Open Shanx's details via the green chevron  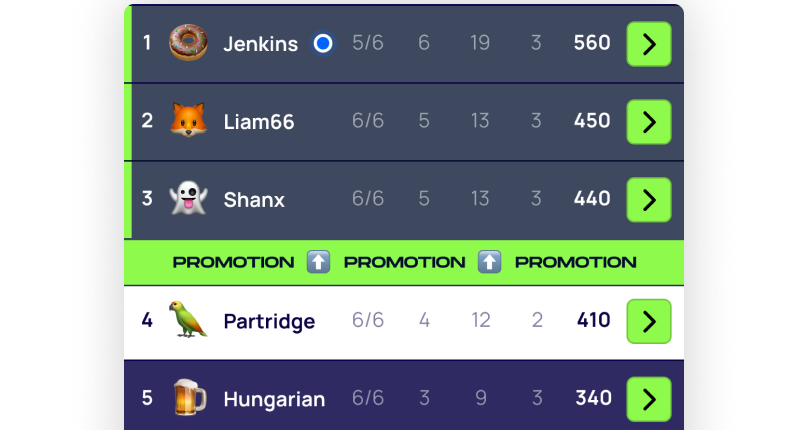[x=649, y=200]
